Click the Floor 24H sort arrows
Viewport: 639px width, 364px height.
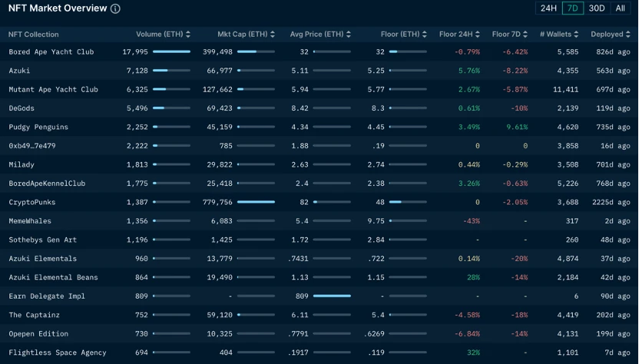[478, 35]
